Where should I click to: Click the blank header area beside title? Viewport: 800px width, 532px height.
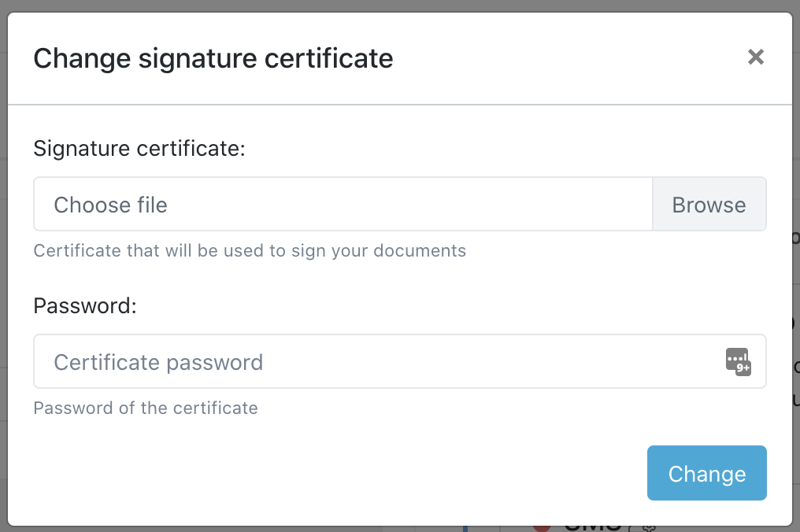567,58
